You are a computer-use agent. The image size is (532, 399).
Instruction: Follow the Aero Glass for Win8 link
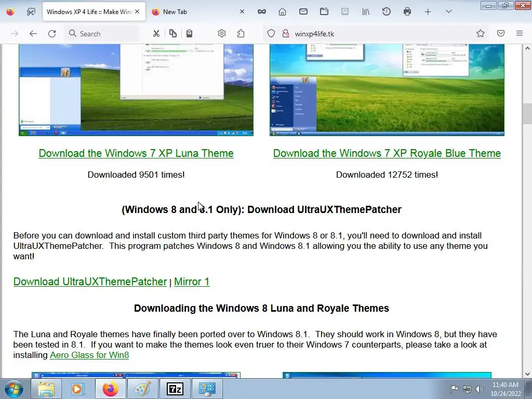89,355
